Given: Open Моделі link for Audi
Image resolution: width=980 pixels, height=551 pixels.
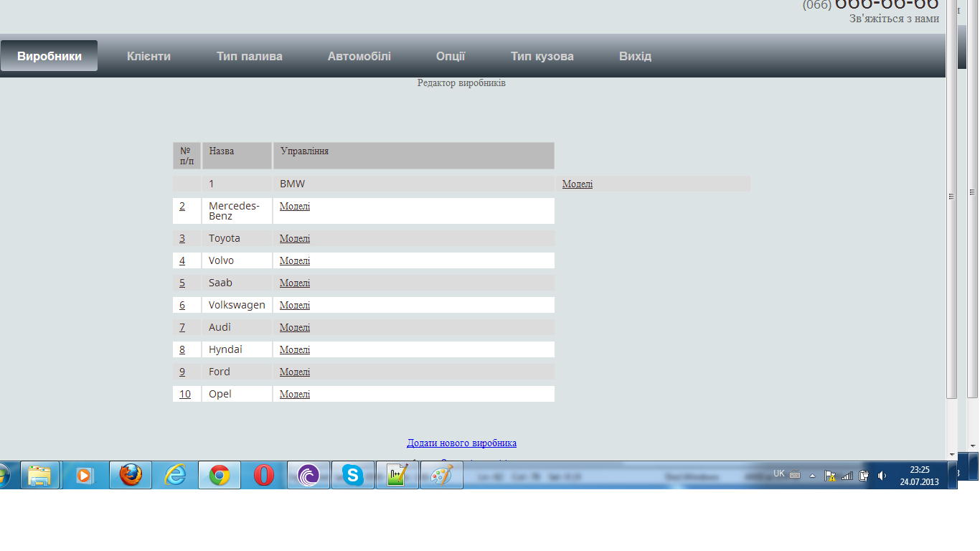Looking at the screenshot, I should (x=295, y=328).
